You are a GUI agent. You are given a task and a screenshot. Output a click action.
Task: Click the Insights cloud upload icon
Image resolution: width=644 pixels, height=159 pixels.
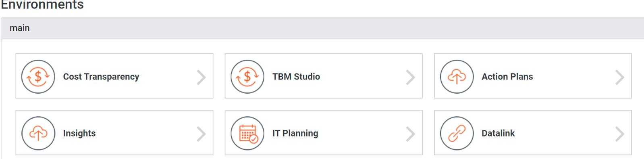click(x=38, y=133)
